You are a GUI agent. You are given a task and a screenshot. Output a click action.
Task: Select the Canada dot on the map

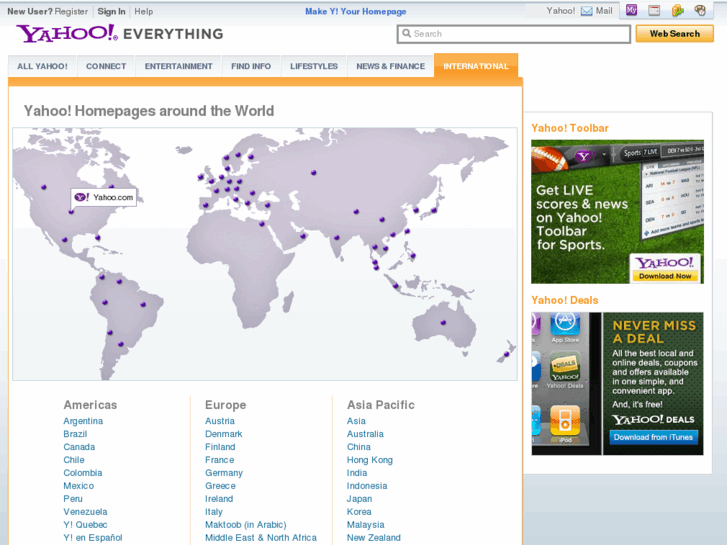click(x=44, y=187)
